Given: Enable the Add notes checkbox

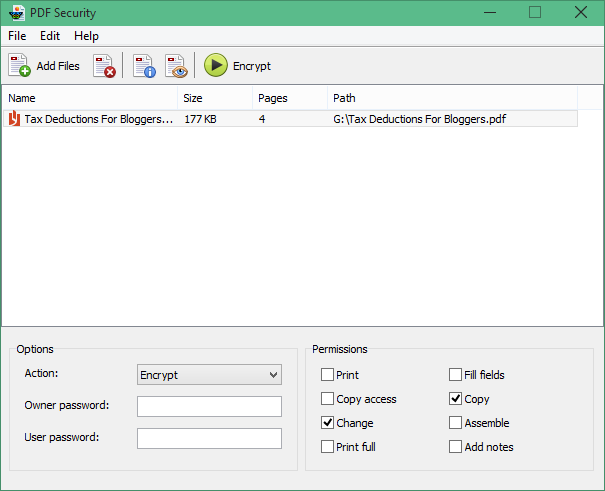Looking at the screenshot, I should (x=456, y=447).
